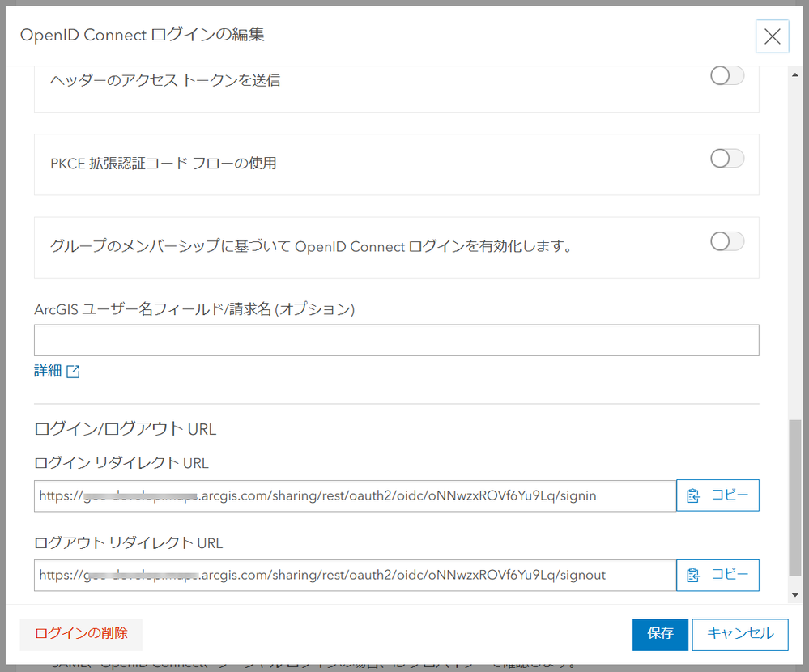
Task: Click the ArcGIS username field input
Action: click(x=396, y=341)
